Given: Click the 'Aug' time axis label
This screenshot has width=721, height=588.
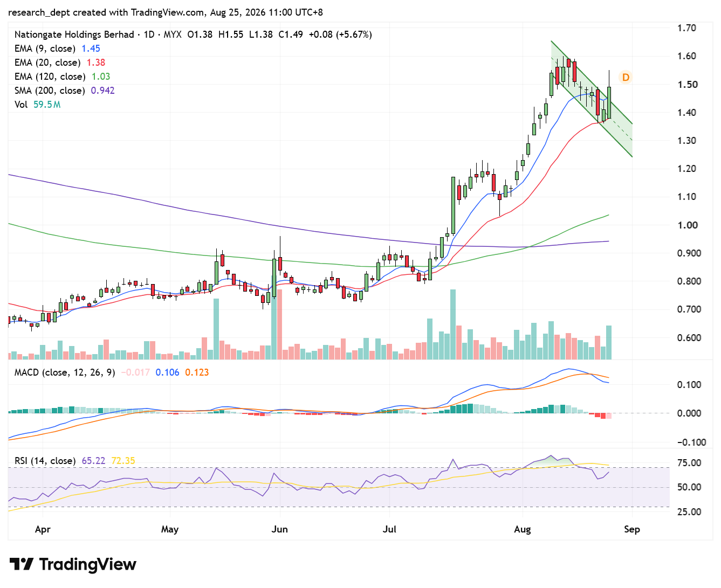Looking at the screenshot, I should (523, 529).
